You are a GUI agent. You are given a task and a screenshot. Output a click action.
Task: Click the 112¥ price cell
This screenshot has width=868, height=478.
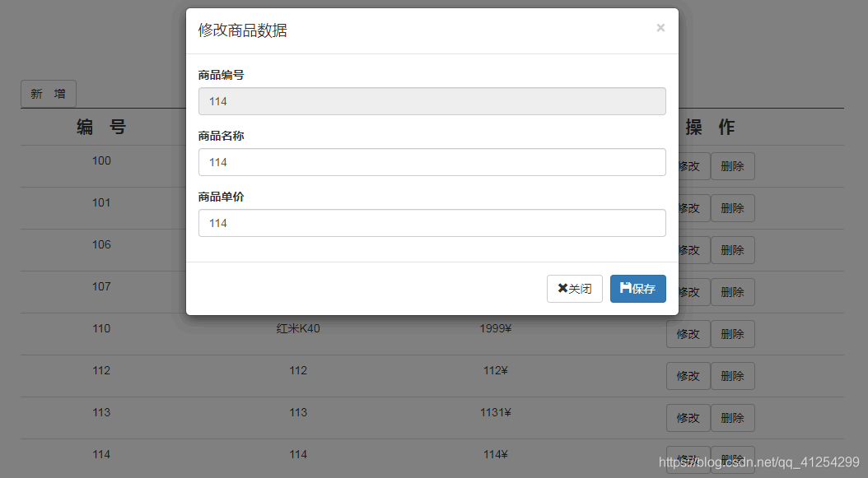(x=496, y=371)
